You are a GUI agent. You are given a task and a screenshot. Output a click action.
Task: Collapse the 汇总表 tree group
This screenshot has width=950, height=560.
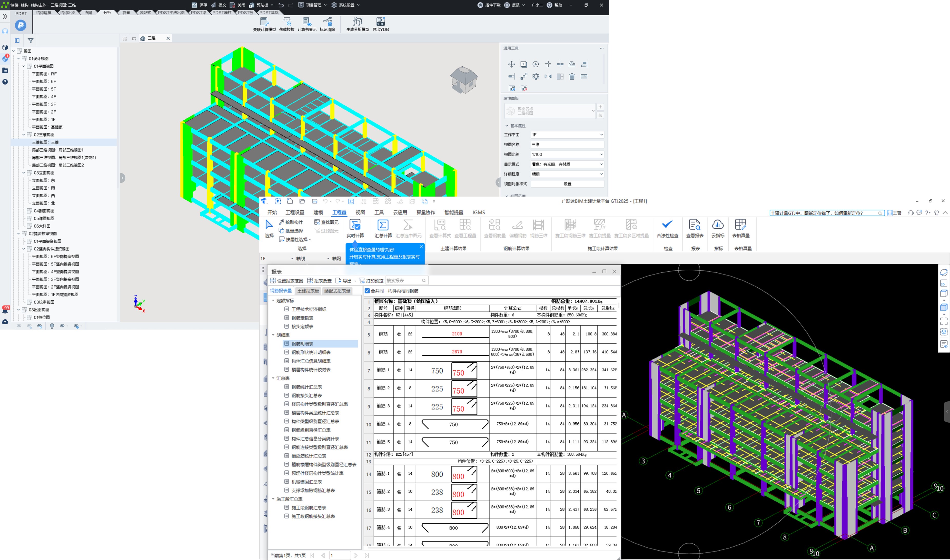point(273,378)
